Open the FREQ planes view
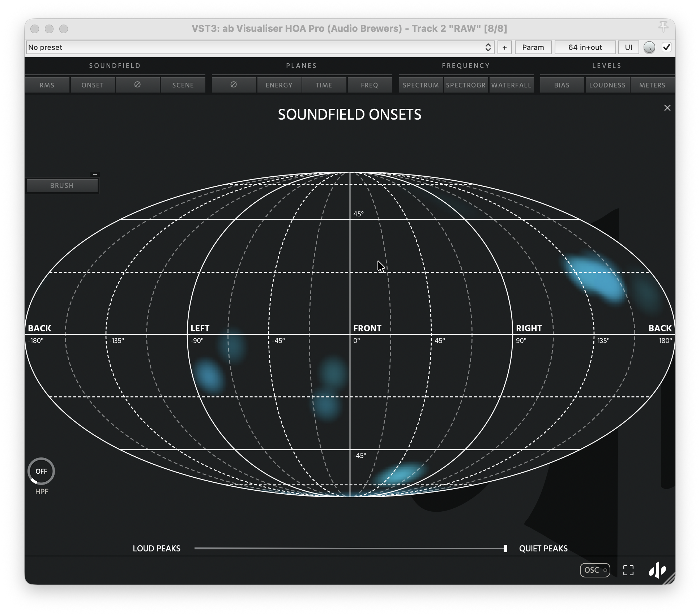This screenshot has width=700, height=615. coord(370,85)
